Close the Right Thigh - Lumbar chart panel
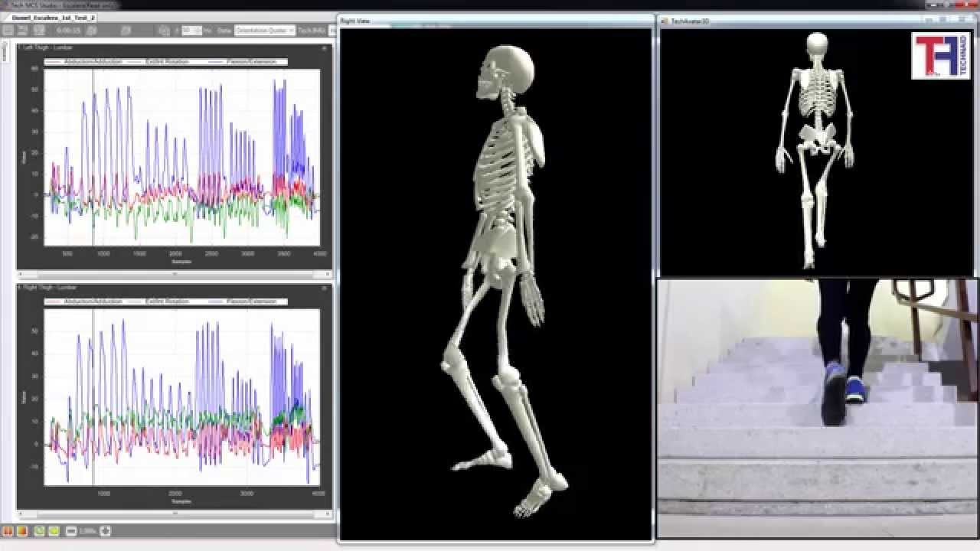Image resolution: width=980 pixels, height=551 pixels. pos(325,288)
